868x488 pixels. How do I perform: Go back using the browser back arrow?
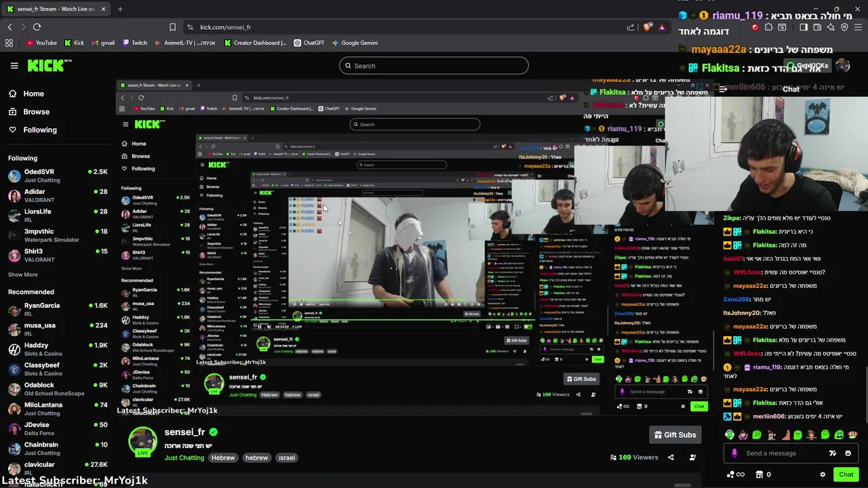9,27
